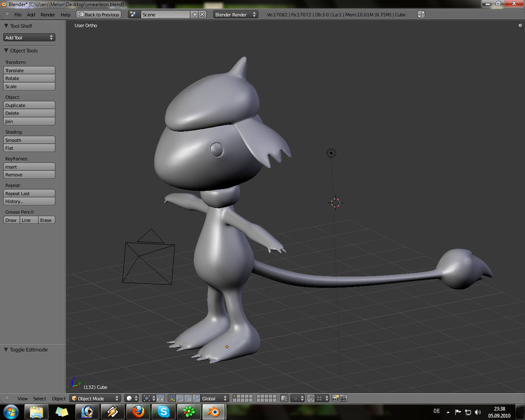Toggle lock camera and layers to scene

[284, 398]
